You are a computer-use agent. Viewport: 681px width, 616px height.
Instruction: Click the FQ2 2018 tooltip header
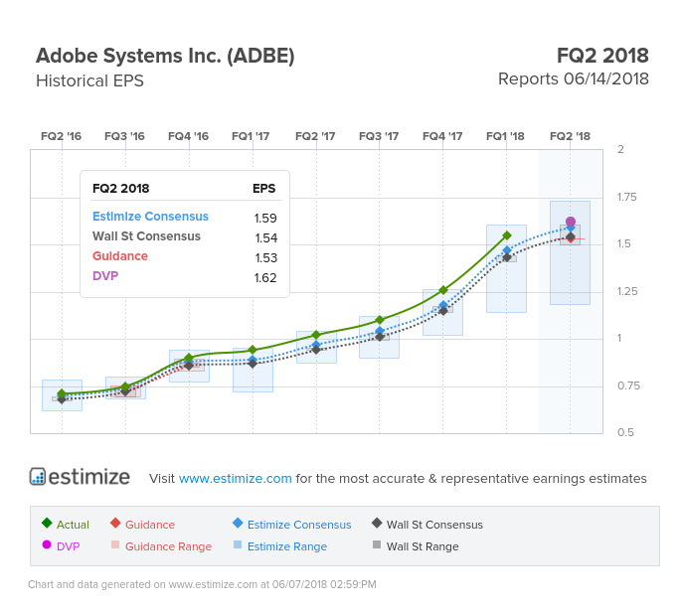(120, 189)
